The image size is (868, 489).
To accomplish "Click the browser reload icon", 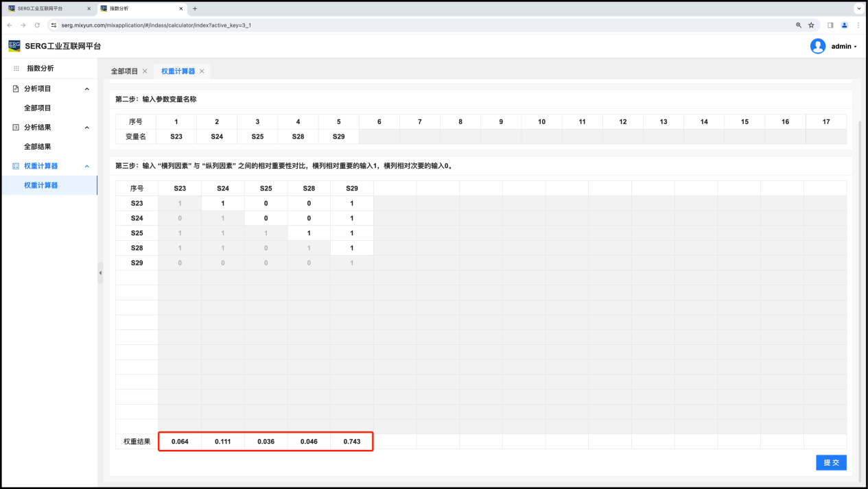I will 37,25.
